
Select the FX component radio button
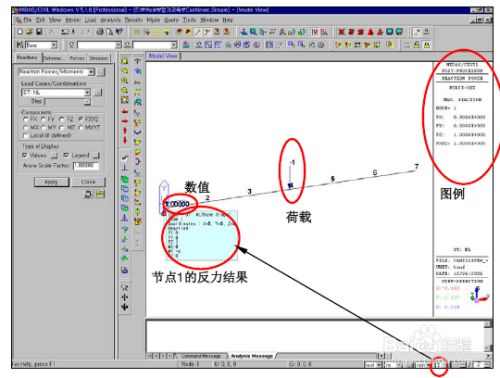pyautogui.click(x=25, y=119)
